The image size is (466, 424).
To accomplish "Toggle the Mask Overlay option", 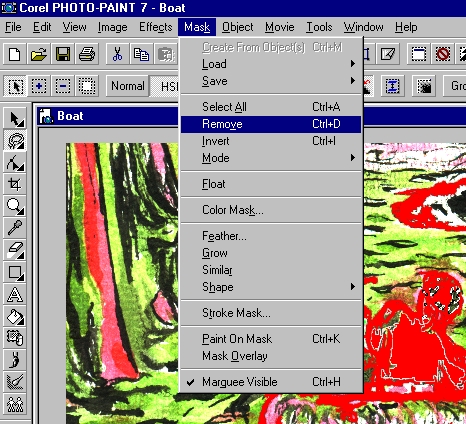I will coord(271,356).
